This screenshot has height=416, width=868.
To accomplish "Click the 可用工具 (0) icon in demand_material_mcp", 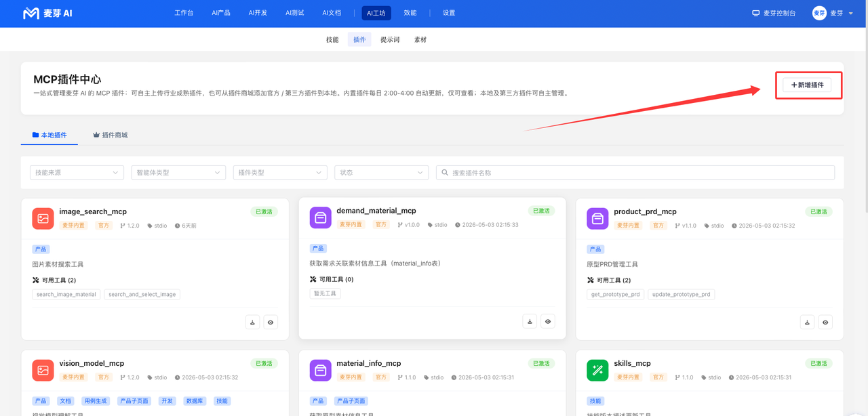I will pos(313,279).
